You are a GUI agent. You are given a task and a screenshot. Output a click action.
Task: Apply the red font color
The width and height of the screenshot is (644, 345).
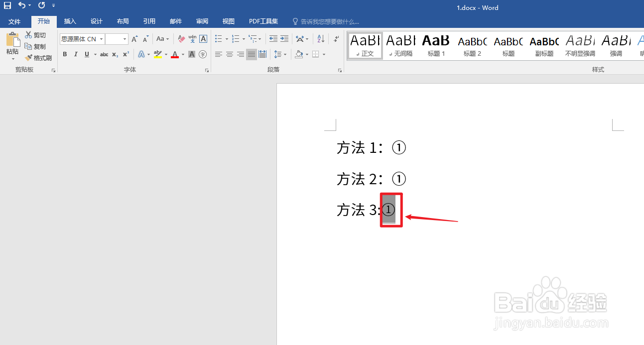pyautogui.click(x=175, y=54)
